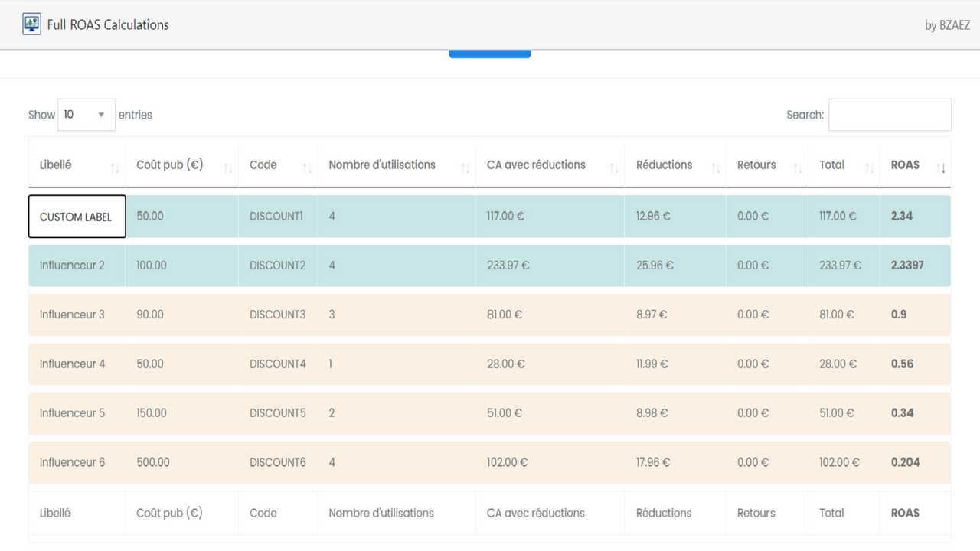
Task: Click the 81.00 € Total cell
Action: point(844,315)
